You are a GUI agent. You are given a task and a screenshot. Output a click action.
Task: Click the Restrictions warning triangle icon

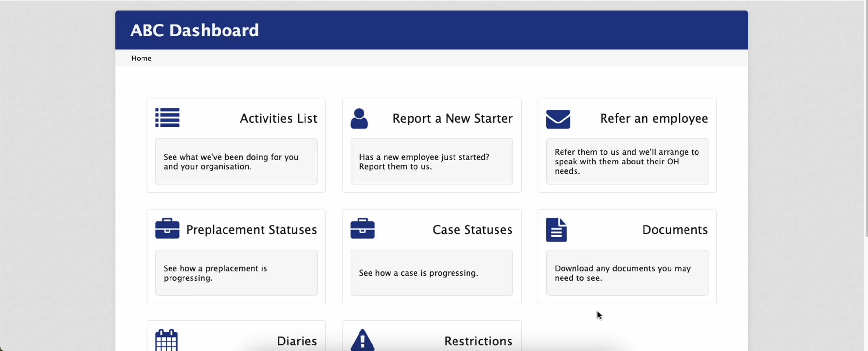362,341
